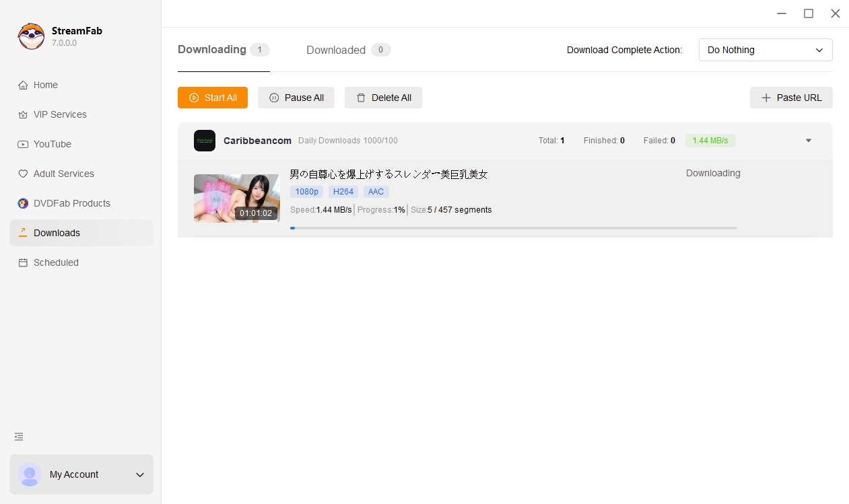Screen dimensions: 849x504
Task: Collapse the sidebar using bottom-left icon
Action: [x=18, y=437]
